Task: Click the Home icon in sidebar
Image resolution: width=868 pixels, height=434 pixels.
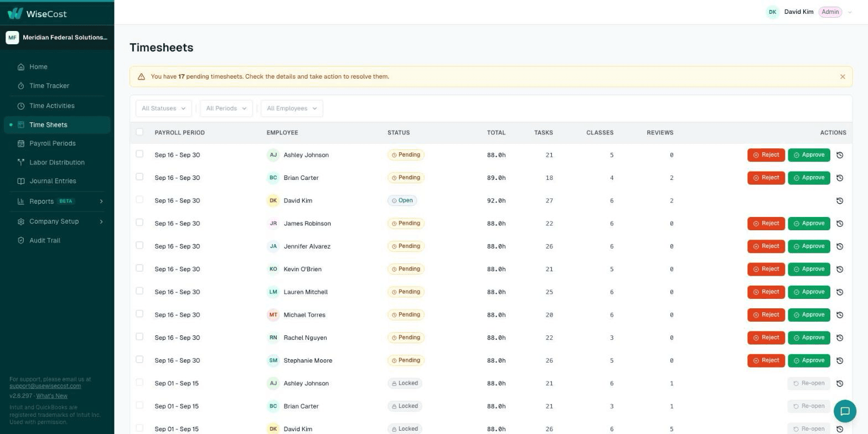Action: tap(20, 67)
